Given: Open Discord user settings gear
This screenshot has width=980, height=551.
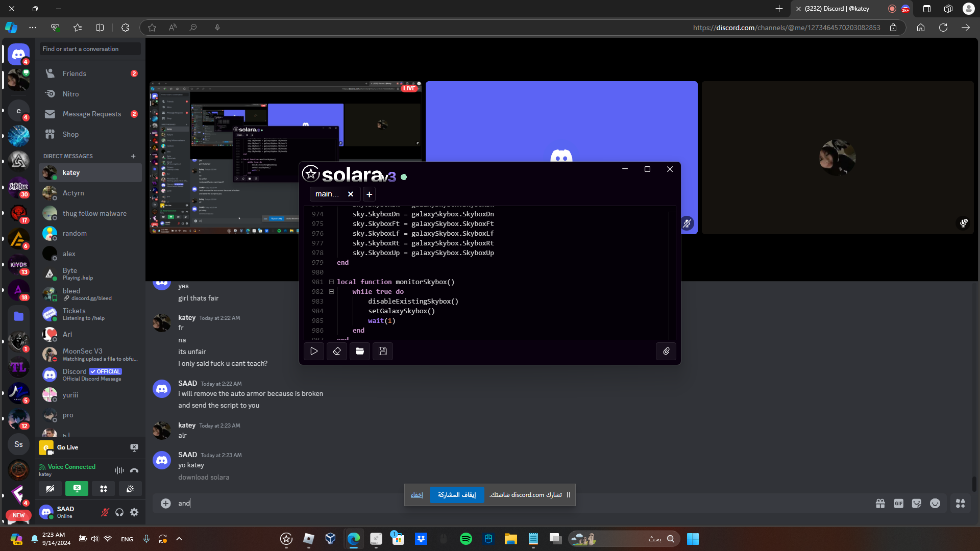Looking at the screenshot, I should tap(134, 512).
